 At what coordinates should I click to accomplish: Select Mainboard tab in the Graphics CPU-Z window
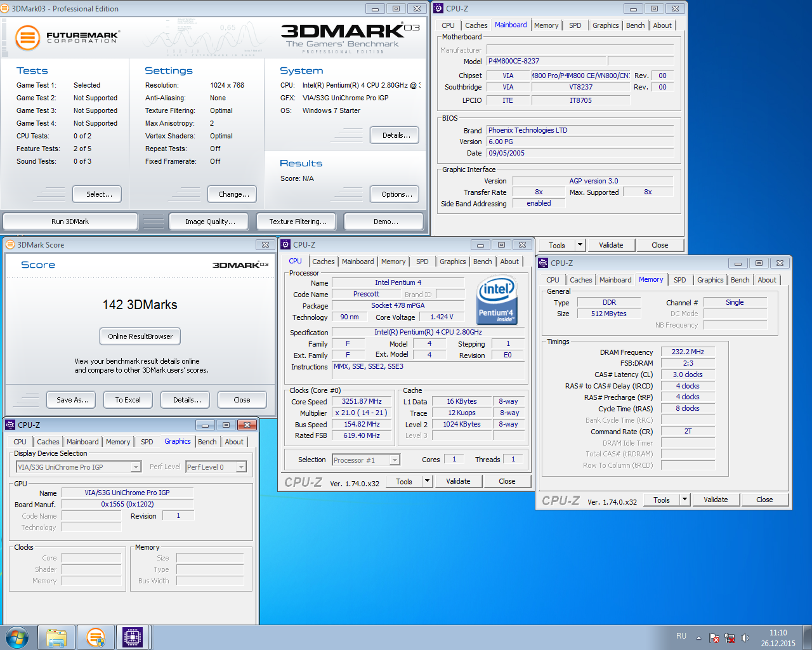[x=82, y=442]
